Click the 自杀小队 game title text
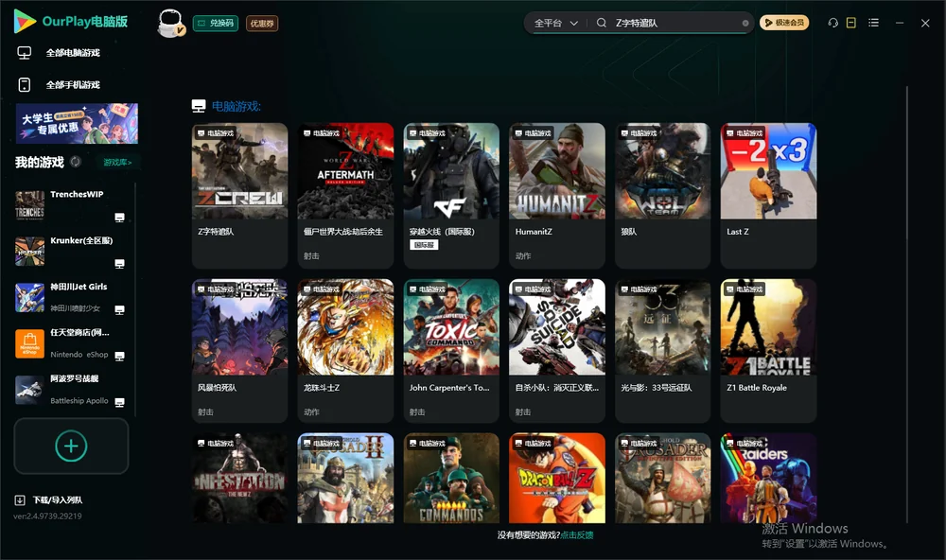The height and width of the screenshot is (560, 946). (x=557, y=388)
